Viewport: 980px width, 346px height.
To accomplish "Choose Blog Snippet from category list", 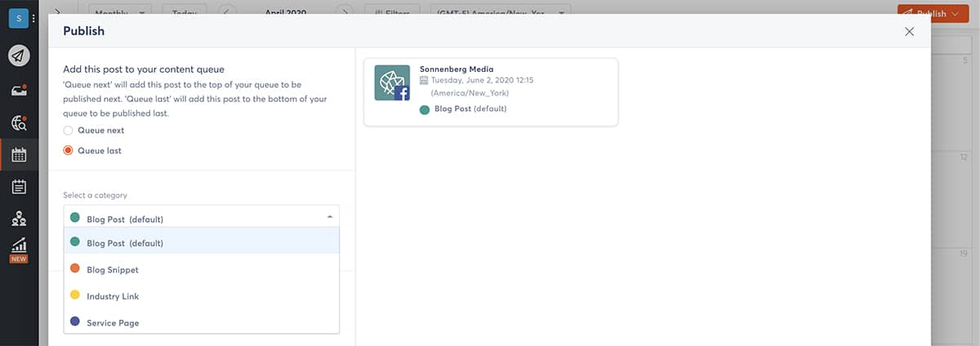I will 113,269.
